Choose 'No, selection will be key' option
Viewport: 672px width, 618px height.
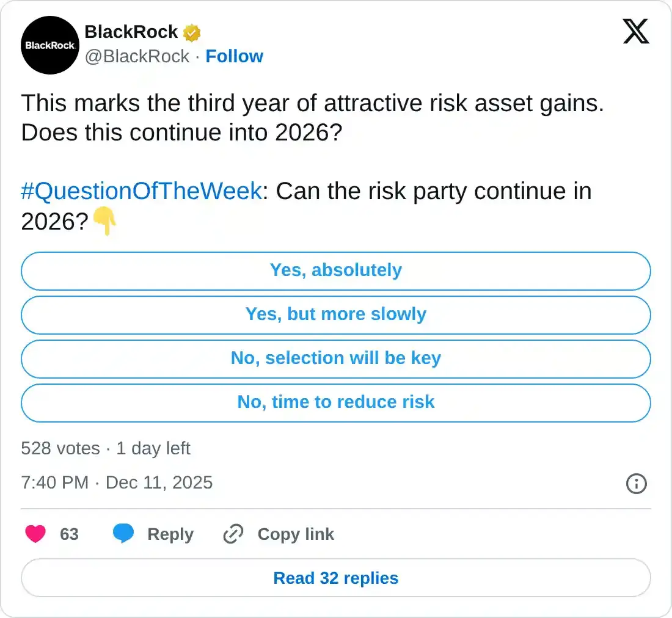[335, 358]
